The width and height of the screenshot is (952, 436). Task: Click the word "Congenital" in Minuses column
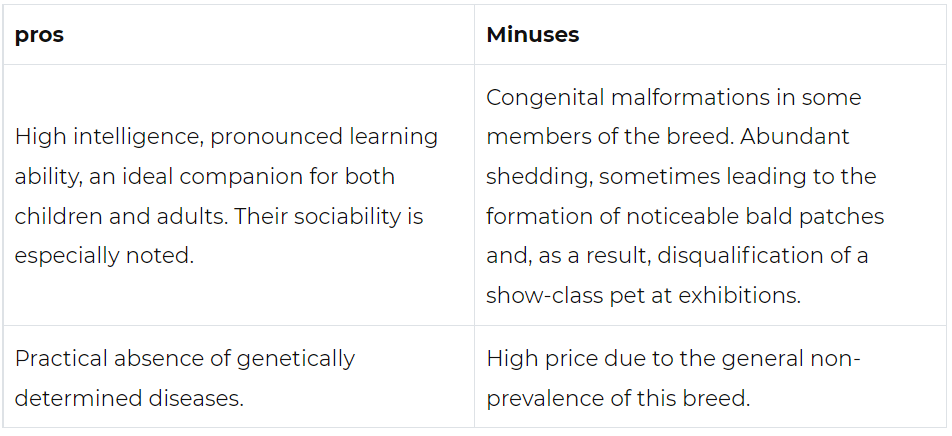point(546,98)
